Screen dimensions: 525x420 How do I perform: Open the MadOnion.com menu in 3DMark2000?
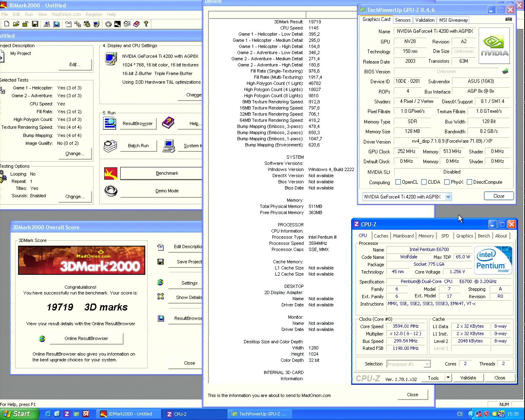[x=66, y=14]
